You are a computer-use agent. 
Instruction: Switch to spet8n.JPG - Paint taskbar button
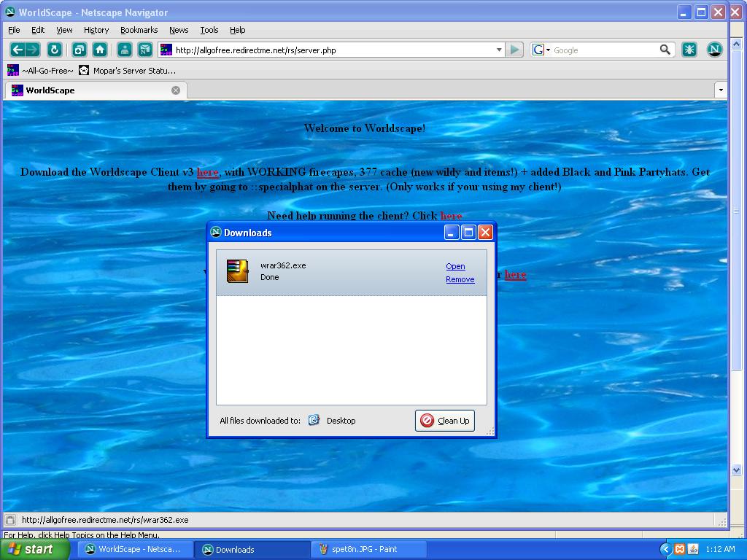(x=370, y=549)
